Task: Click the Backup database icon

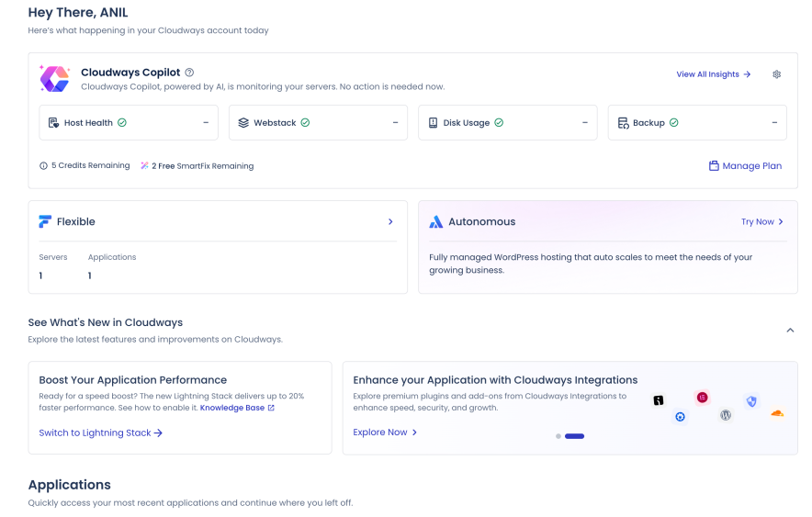Action: [623, 123]
